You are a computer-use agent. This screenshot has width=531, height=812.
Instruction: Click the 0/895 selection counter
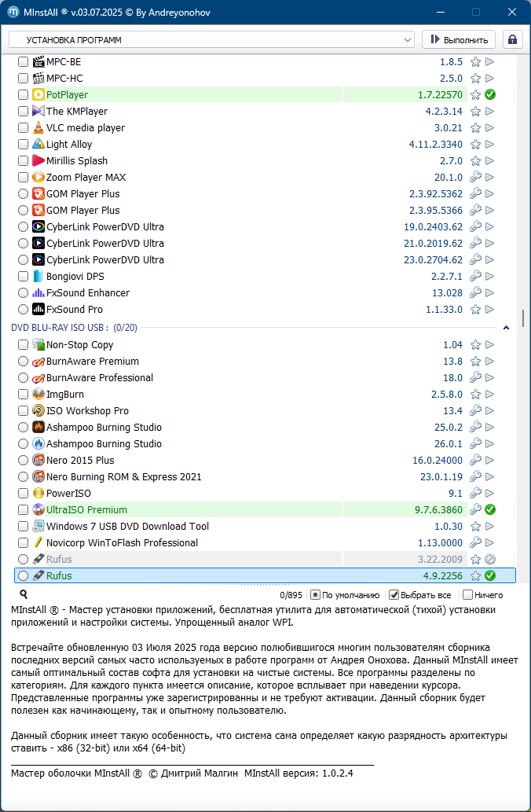(x=291, y=595)
